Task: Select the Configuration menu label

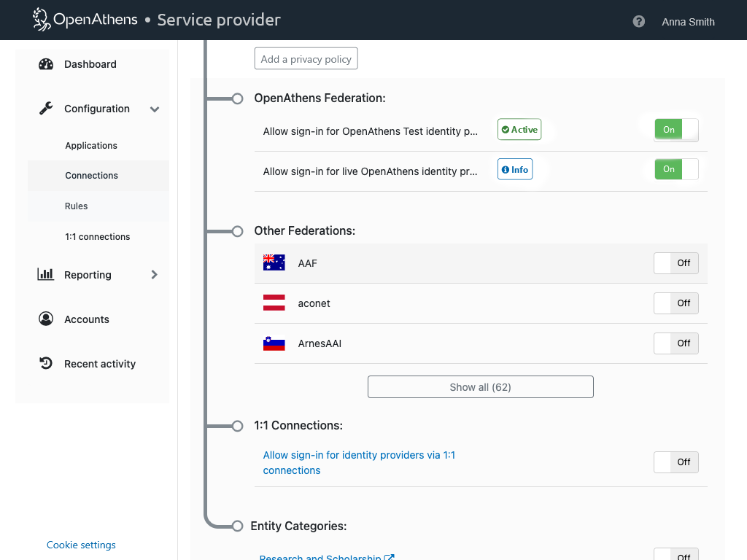Action: click(x=97, y=109)
